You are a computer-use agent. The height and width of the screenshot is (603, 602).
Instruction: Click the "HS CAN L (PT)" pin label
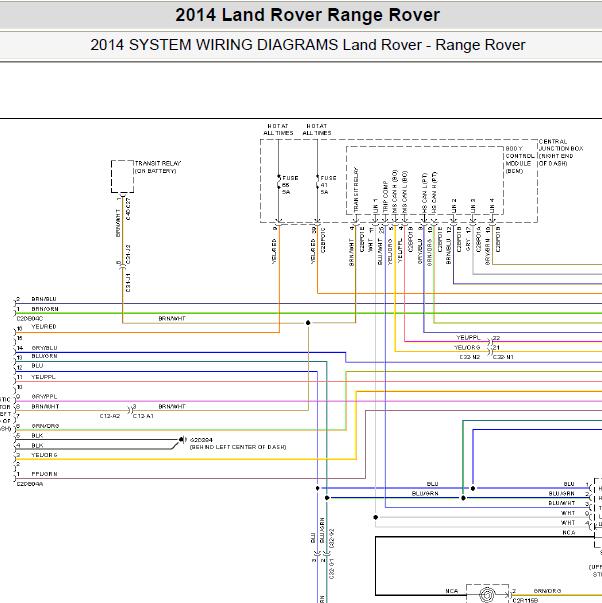(425, 192)
